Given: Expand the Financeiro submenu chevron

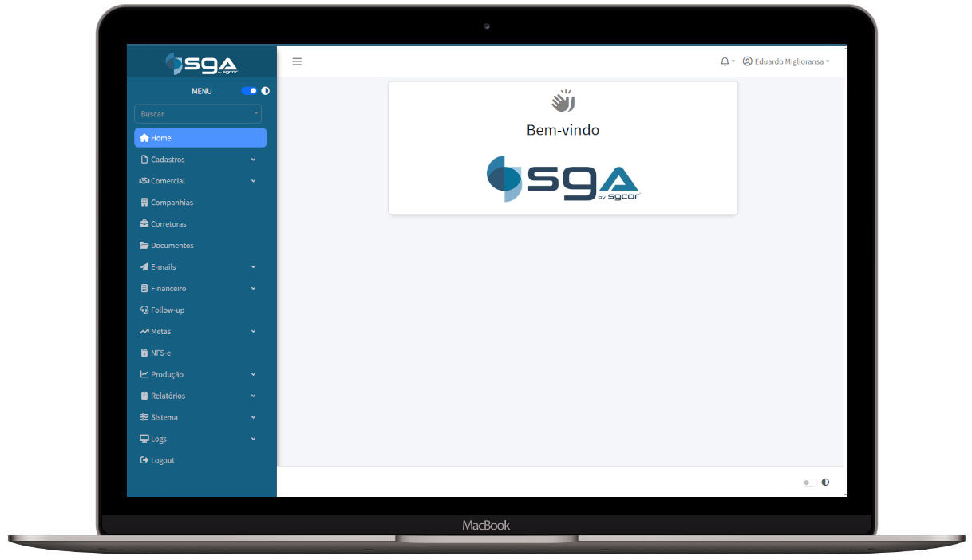Looking at the screenshot, I should click(x=254, y=289).
